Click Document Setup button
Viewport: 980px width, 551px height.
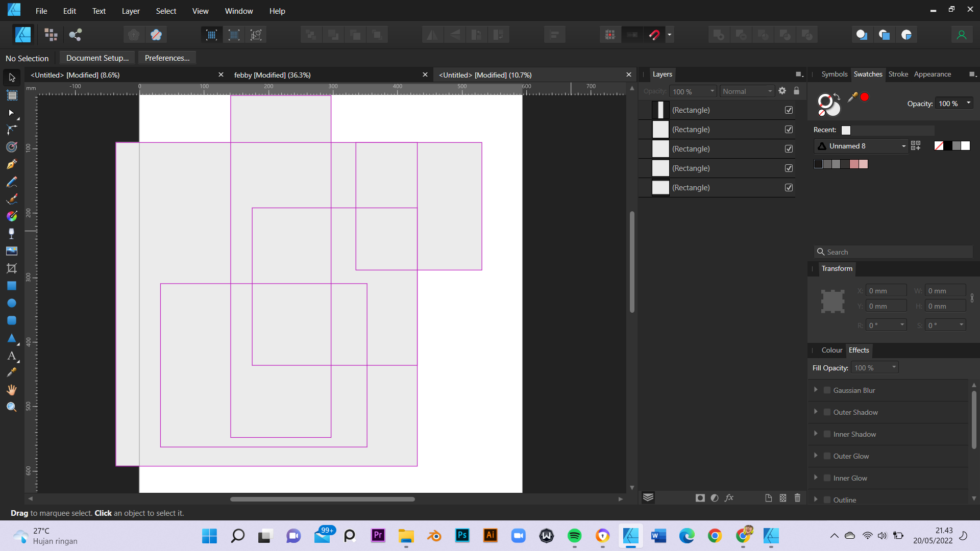pyautogui.click(x=97, y=57)
